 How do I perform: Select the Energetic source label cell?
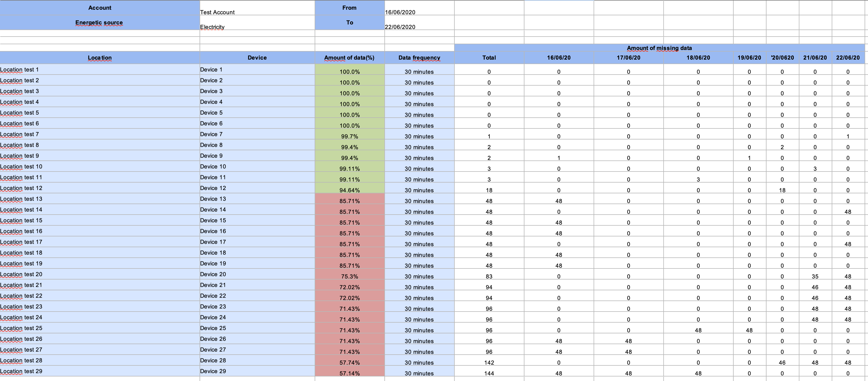[x=100, y=23]
